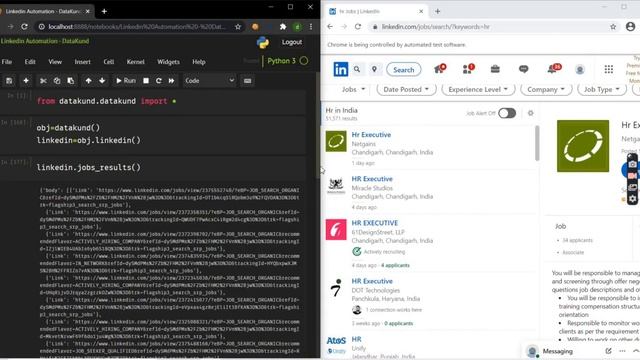Paste cells below in Jupyter toolbar
The height and width of the screenshot is (360, 640).
point(71,81)
